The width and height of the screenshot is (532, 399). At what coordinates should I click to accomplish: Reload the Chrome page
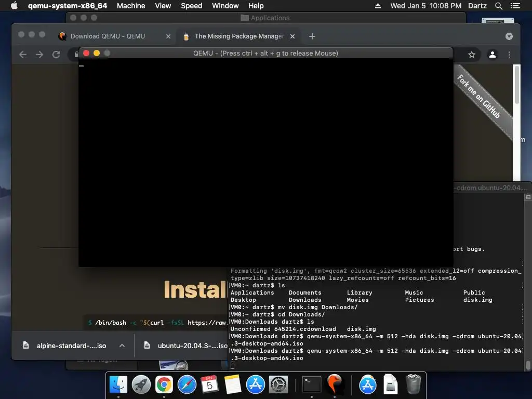tap(56, 55)
